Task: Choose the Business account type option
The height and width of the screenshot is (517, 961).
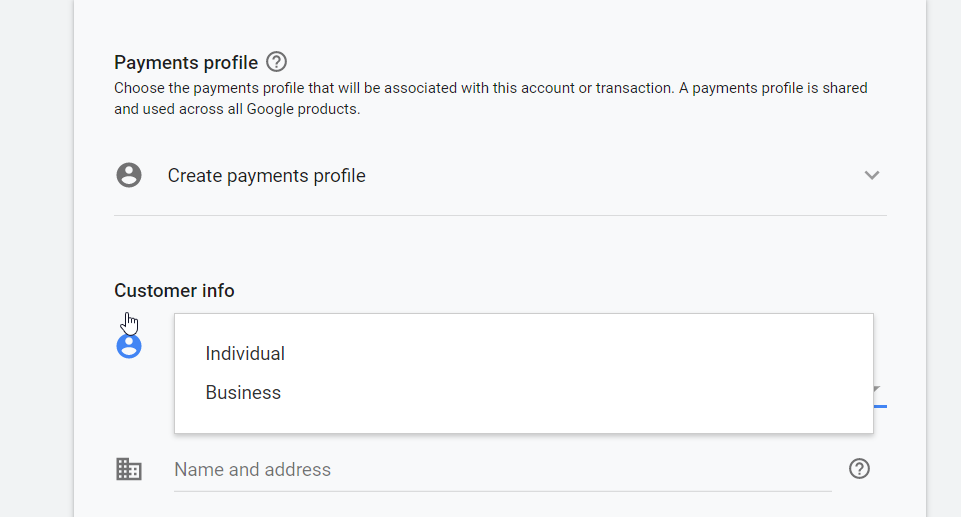Action: [243, 393]
